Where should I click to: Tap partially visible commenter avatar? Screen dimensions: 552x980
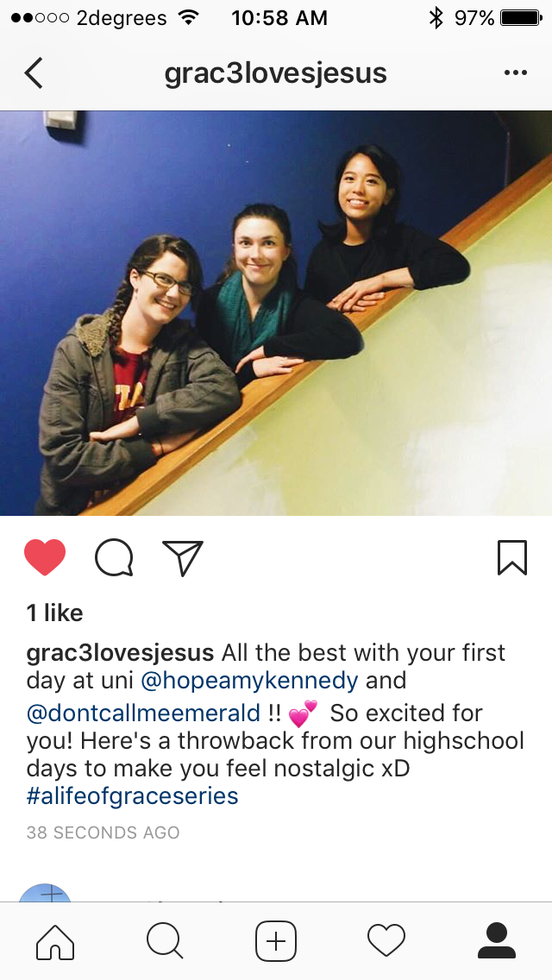tap(45, 892)
